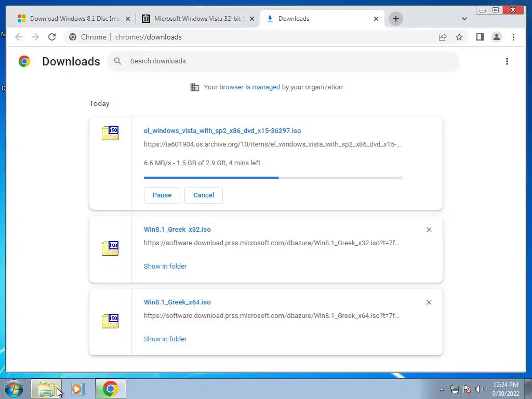The width and height of the screenshot is (532, 399).
Task: Open el_windows_vista_with_sp2 iso file link
Action: pyautogui.click(x=222, y=130)
